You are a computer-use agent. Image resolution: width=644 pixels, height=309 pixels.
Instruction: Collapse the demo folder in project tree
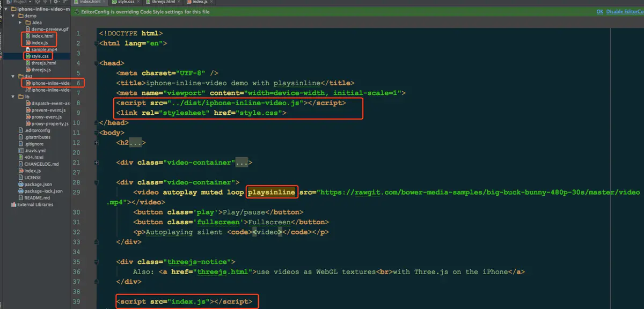click(x=13, y=16)
